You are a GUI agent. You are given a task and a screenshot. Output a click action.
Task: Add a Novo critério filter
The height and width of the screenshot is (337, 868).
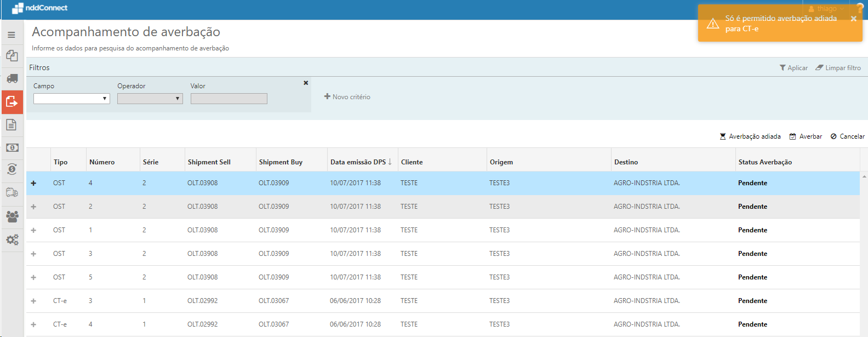pyautogui.click(x=347, y=97)
